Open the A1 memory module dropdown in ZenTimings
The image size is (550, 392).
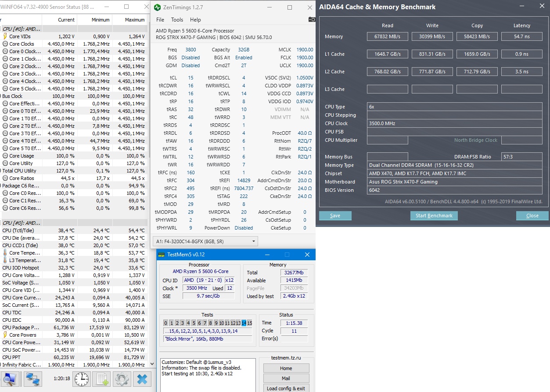click(x=205, y=241)
